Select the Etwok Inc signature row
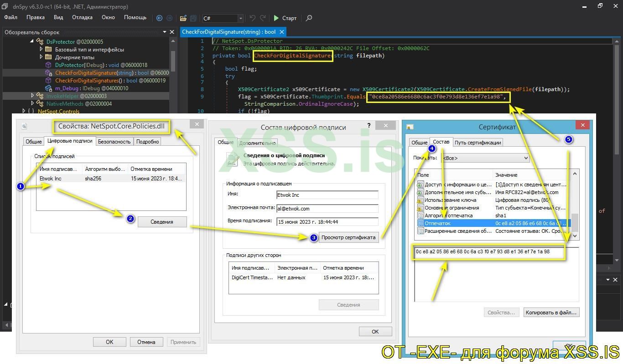623x364 pixels. pyautogui.click(x=50, y=179)
